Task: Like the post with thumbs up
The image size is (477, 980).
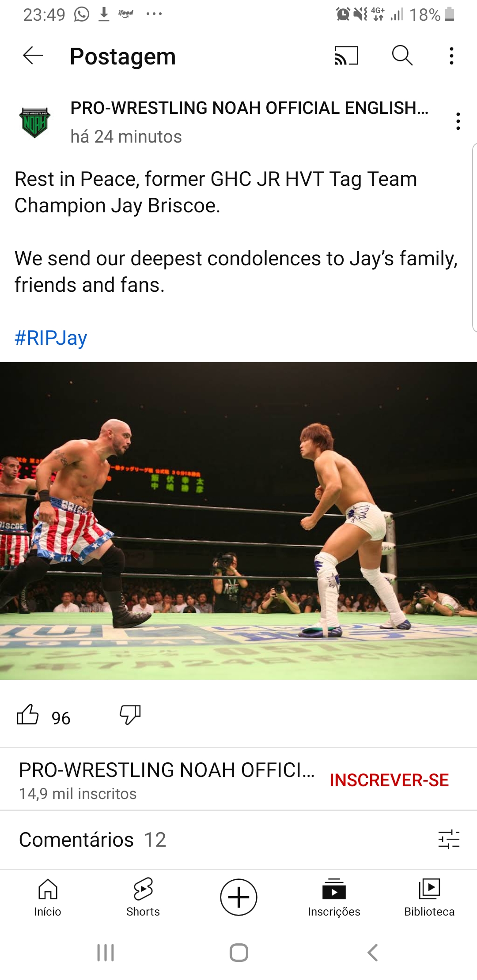Action: (x=28, y=714)
